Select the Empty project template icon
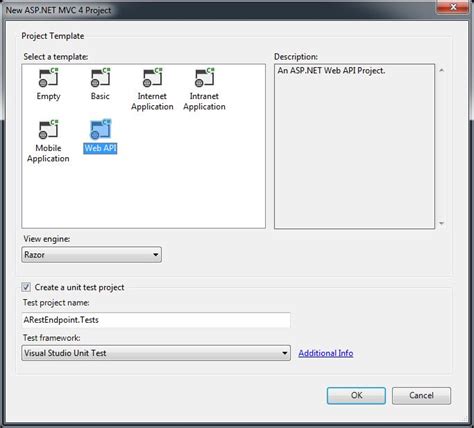This screenshot has height=428, width=474. (49, 77)
